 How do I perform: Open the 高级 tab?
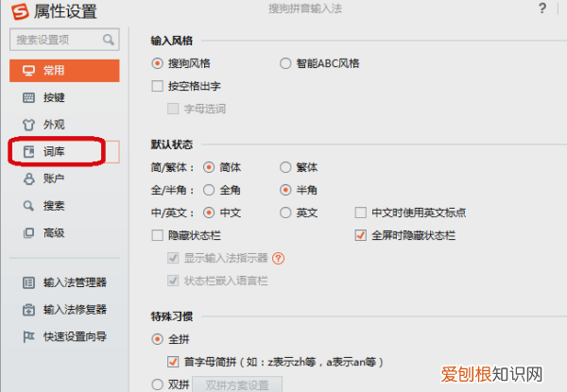point(64,233)
